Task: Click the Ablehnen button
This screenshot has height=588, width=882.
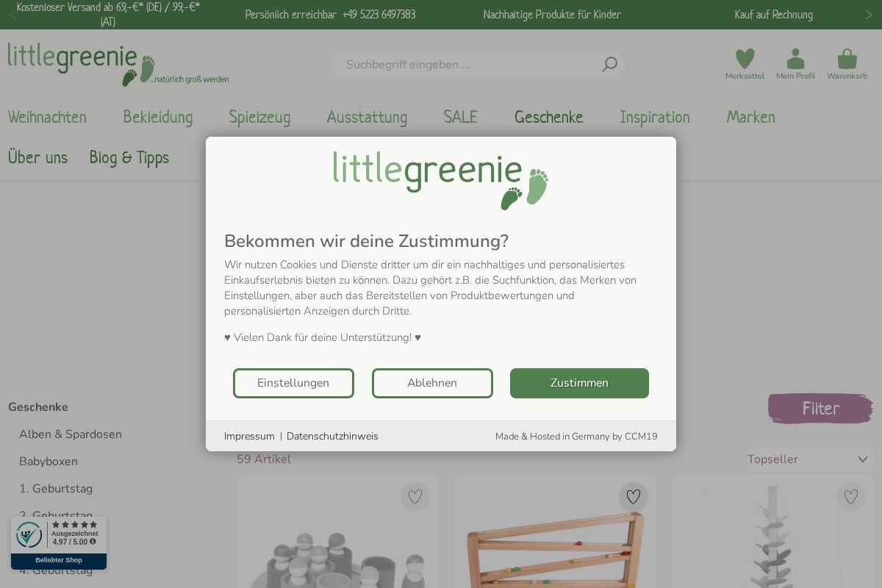Action: (x=432, y=383)
